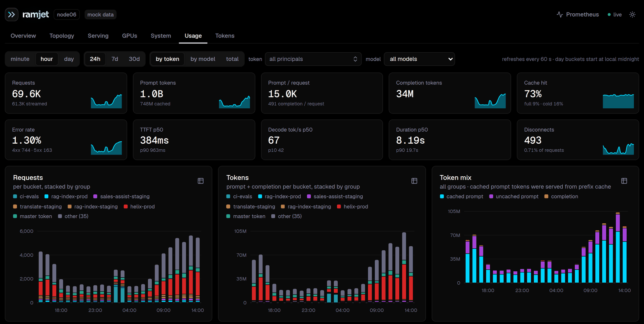The width and height of the screenshot is (644, 324).
Task: Switch time range to 30d
Action: pyautogui.click(x=134, y=59)
